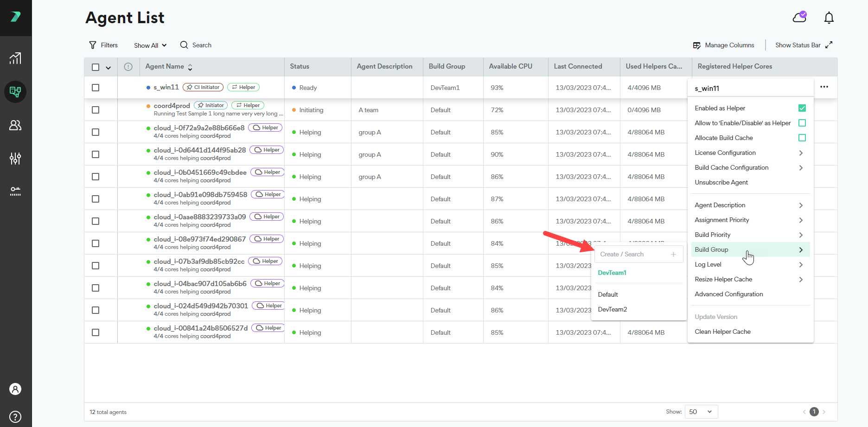Go to next page arrow
The image size is (868, 427).
click(824, 412)
